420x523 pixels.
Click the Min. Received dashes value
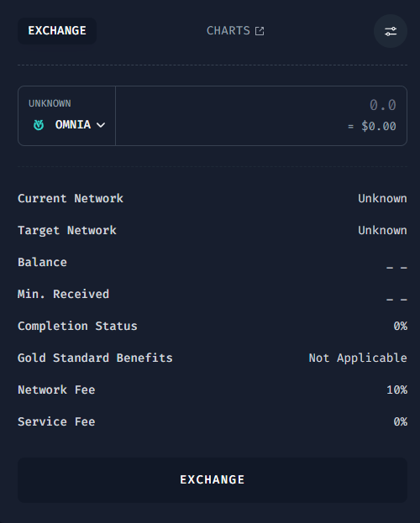click(396, 299)
